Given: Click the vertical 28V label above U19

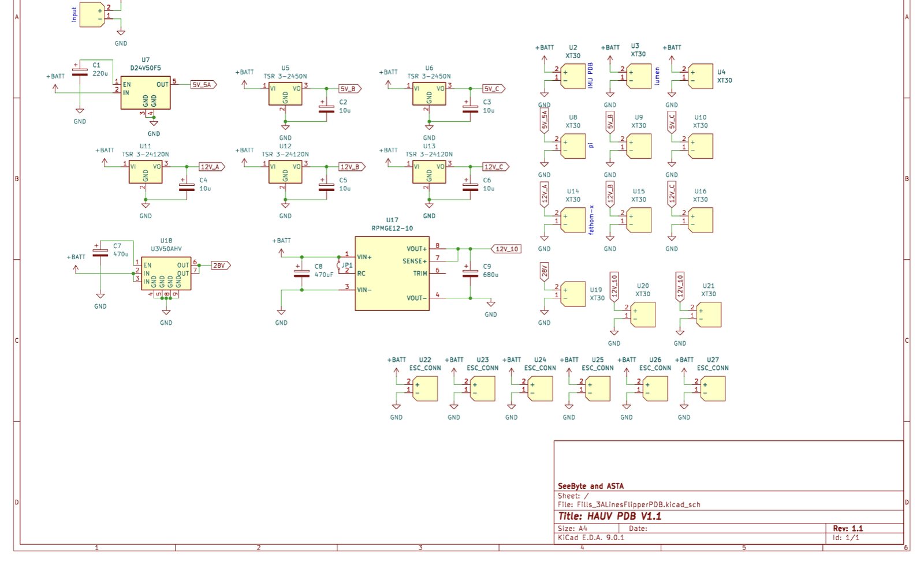Looking at the screenshot, I should [544, 271].
